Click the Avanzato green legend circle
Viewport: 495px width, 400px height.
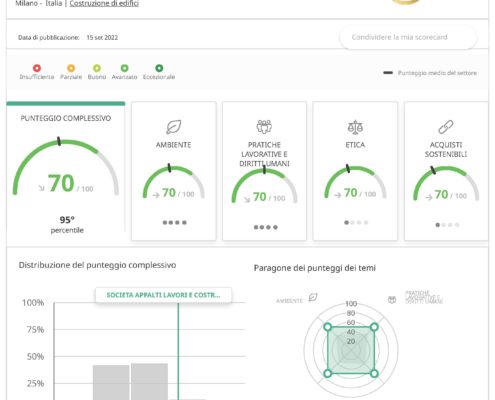(124, 68)
